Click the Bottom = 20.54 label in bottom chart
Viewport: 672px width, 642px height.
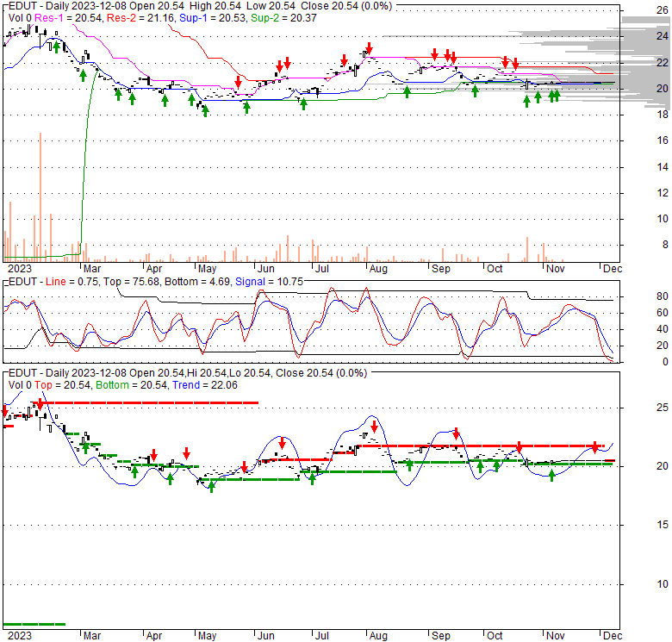pos(131,385)
